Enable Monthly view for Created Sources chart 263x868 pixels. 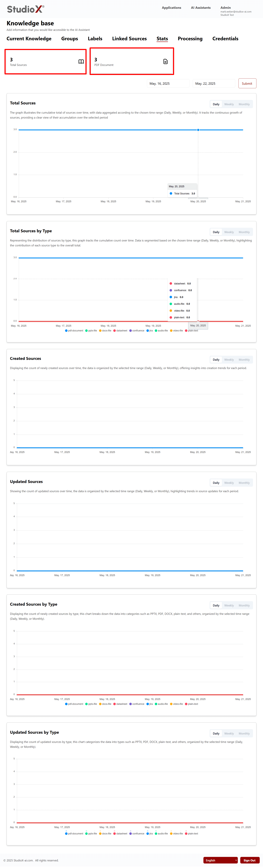coord(244,360)
